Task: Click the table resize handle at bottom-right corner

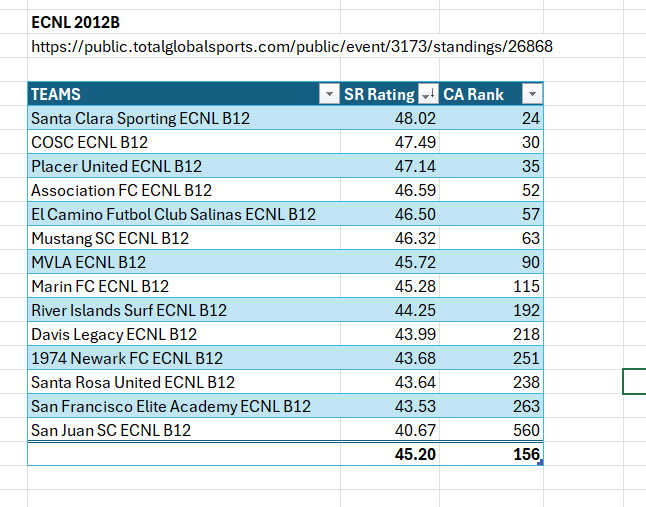Action: pos(540,461)
